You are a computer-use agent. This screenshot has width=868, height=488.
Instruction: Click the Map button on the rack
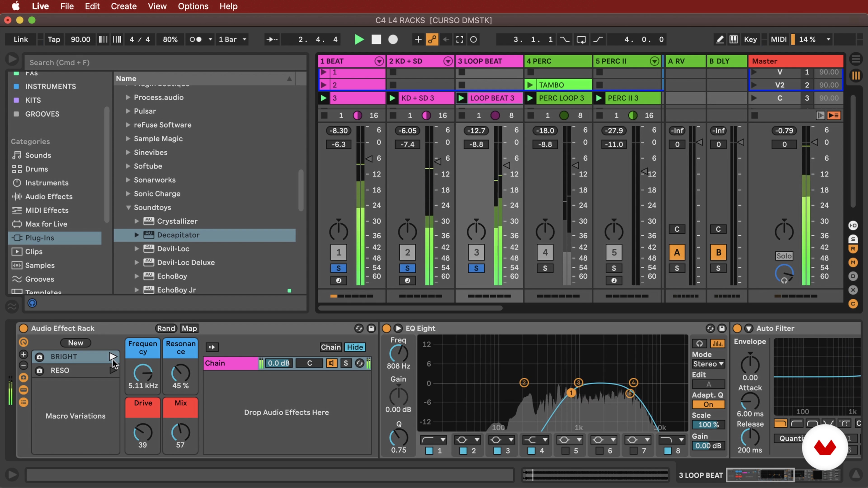(x=189, y=328)
